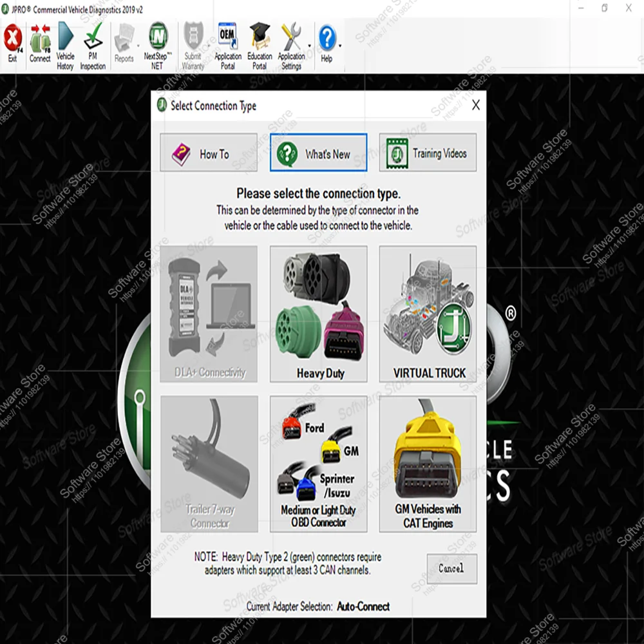
Task: Open PM Inspection tool
Action: 93,46
